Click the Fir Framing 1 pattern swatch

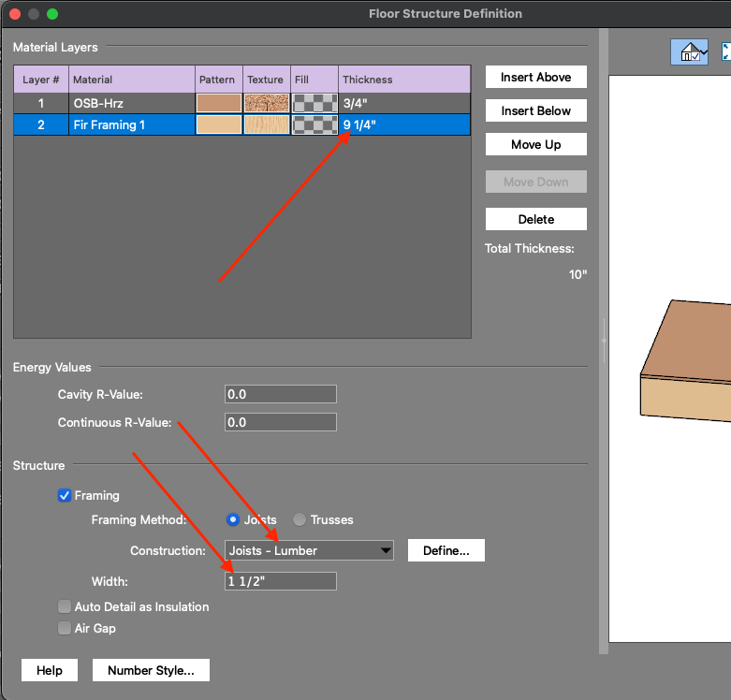(x=219, y=124)
